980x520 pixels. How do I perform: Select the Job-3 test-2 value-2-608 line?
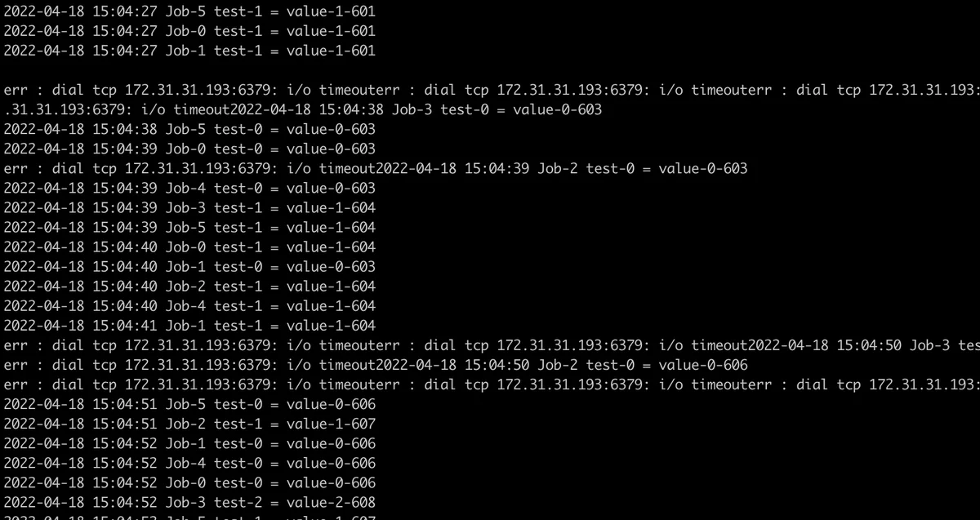click(189, 501)
